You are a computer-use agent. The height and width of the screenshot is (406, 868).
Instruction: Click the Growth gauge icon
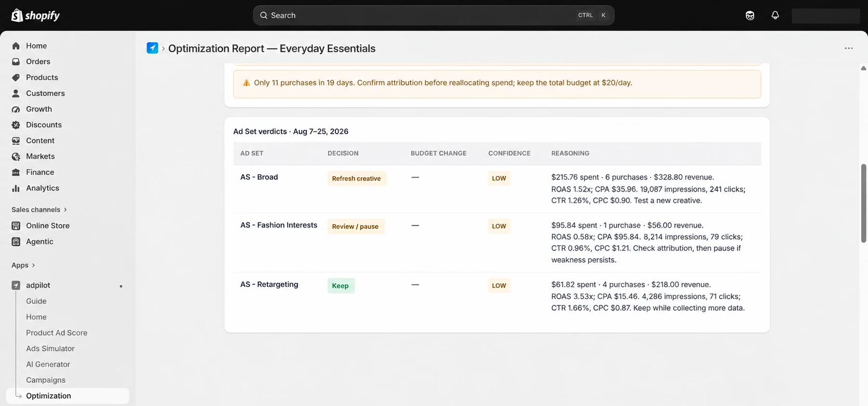pos(16,109)
